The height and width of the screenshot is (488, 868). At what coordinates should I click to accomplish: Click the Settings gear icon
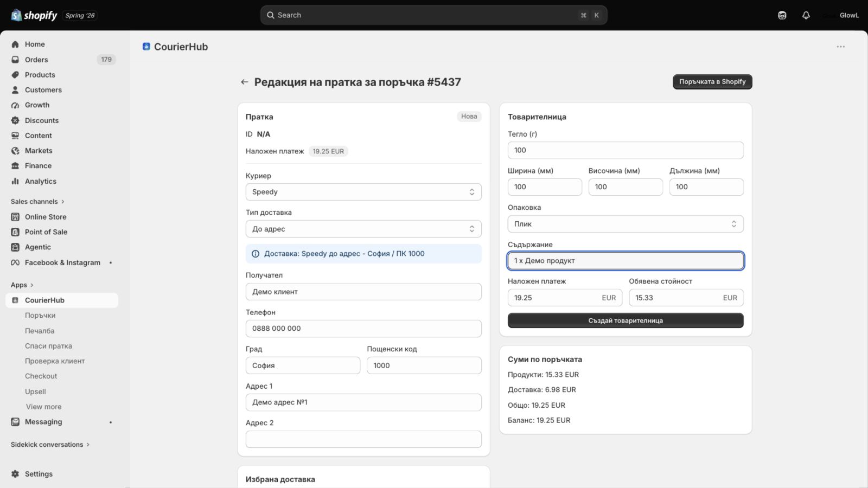(x=15, y=474)
